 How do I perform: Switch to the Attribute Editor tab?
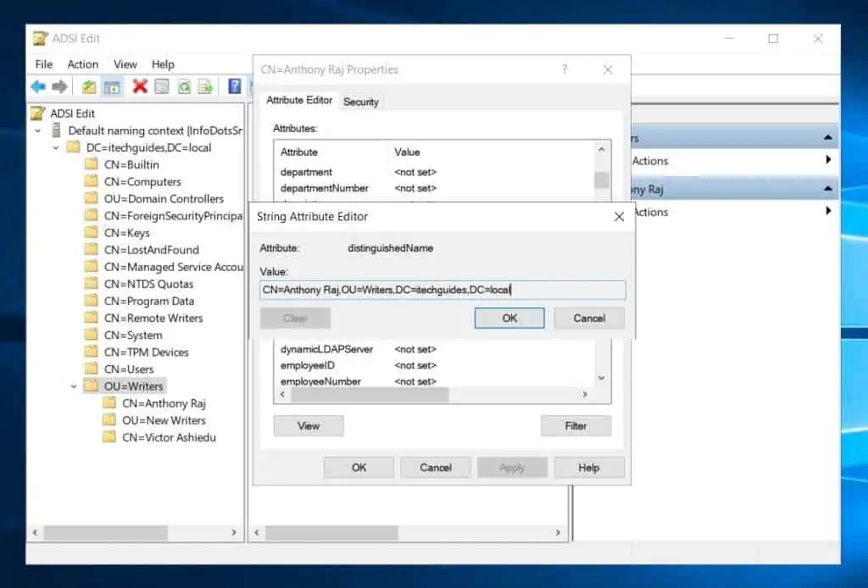tap(299, 100)
